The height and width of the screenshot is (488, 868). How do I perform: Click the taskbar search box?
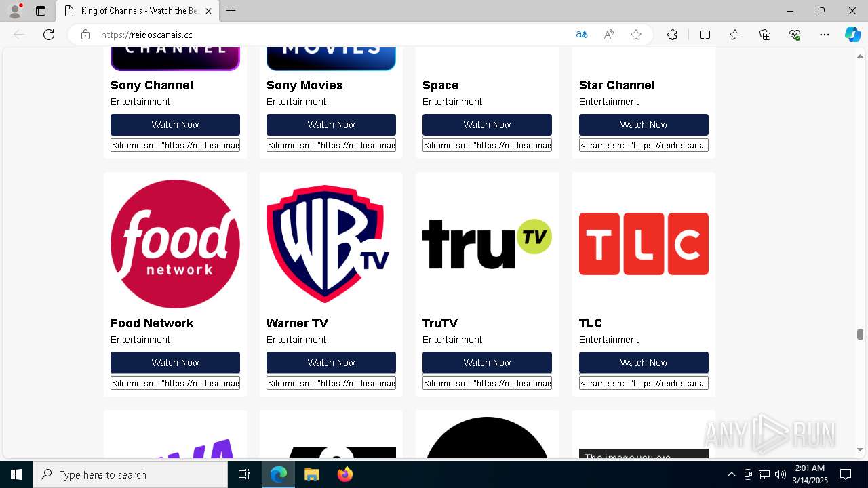pos(130,474)
